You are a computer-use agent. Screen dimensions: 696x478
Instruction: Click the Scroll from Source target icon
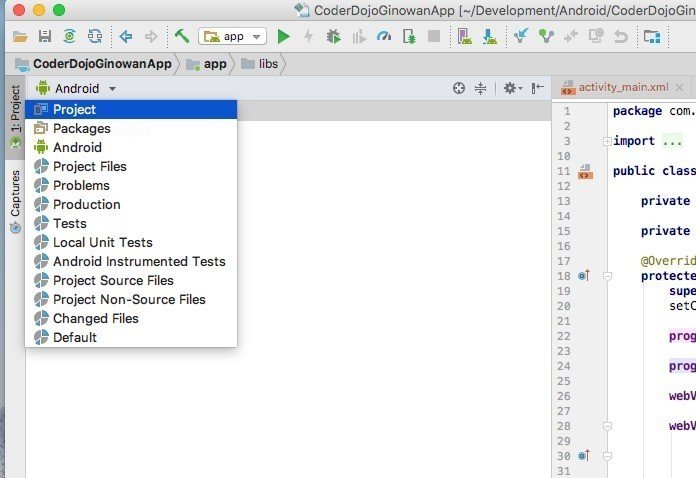pos(459,88)
